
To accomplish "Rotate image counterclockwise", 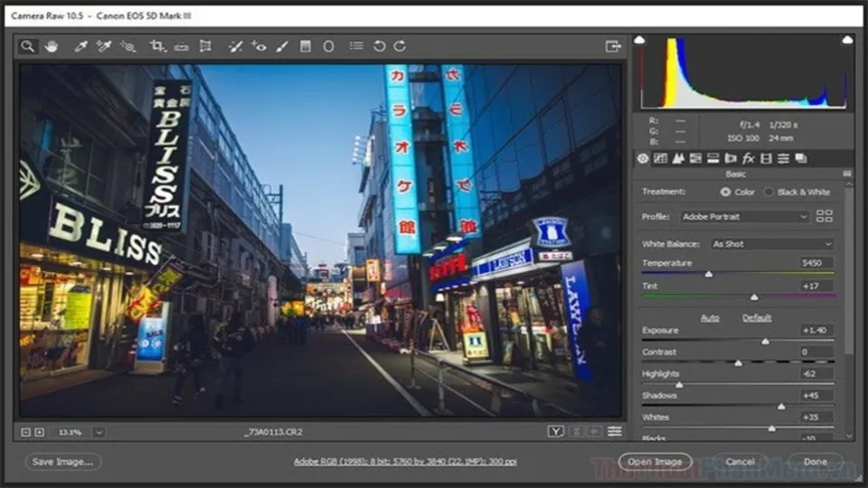I will coord(379,46).
